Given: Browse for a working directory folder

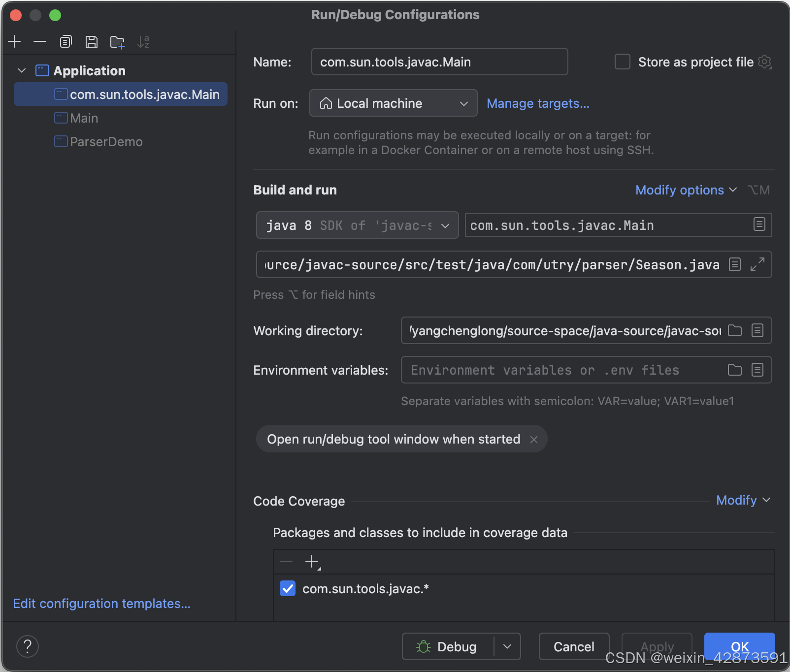Looking at the screenshot, I should [734, 330].
